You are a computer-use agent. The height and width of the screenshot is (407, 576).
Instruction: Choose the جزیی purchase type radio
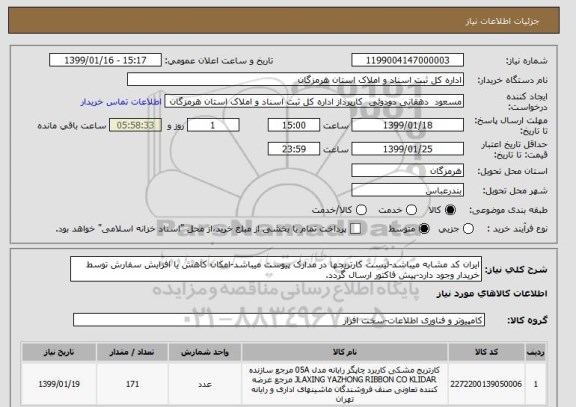(x=468, y=229)
